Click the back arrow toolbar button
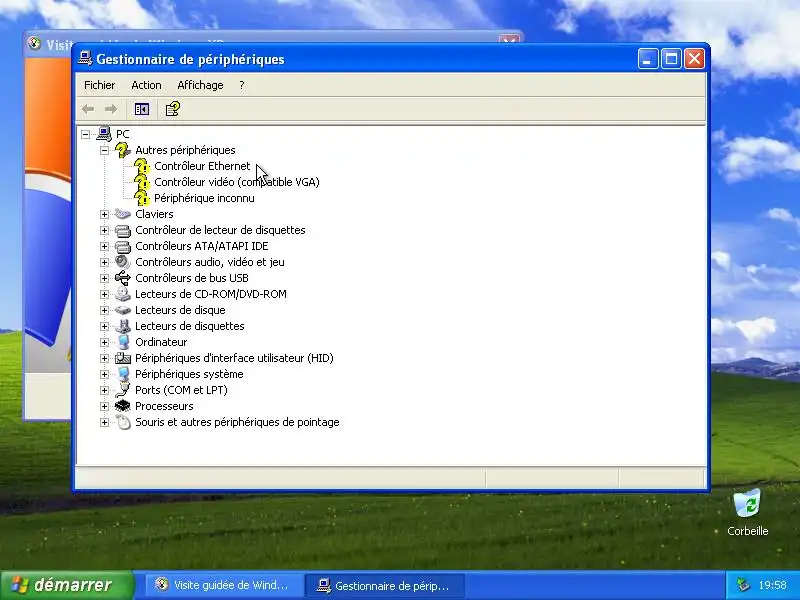 coord(88,109)
